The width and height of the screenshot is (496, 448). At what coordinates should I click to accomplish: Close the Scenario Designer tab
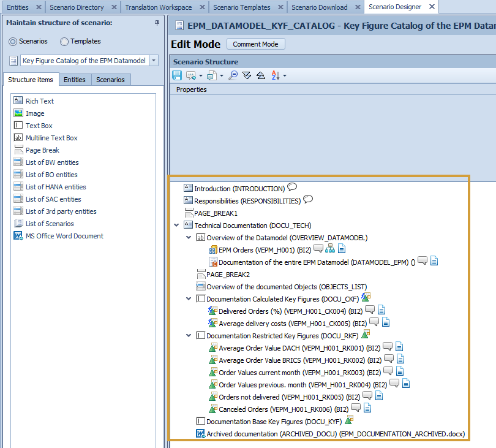(x=432, y=7)
